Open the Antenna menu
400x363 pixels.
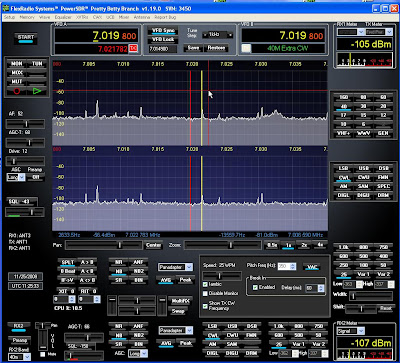[x=142, y=17]
